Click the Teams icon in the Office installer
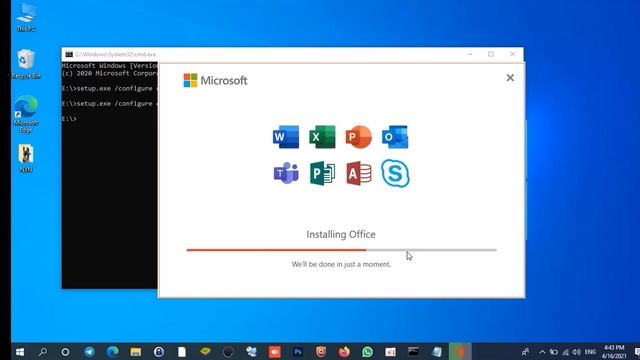This screenshot has height=360, width=640. 286,173
